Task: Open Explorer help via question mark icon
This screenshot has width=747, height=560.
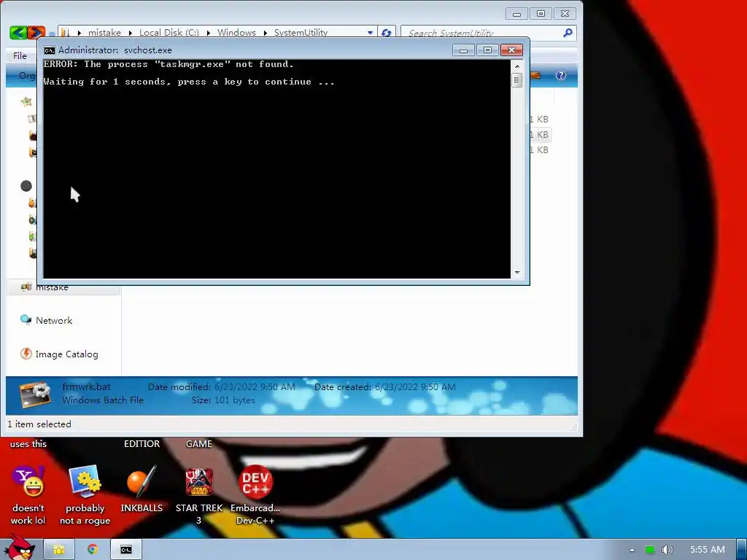Action: coord(561,75)
